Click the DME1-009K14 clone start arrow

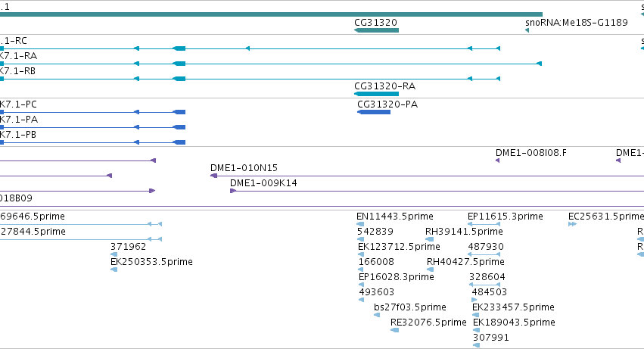pyautogui.click(x=233, y=191)
